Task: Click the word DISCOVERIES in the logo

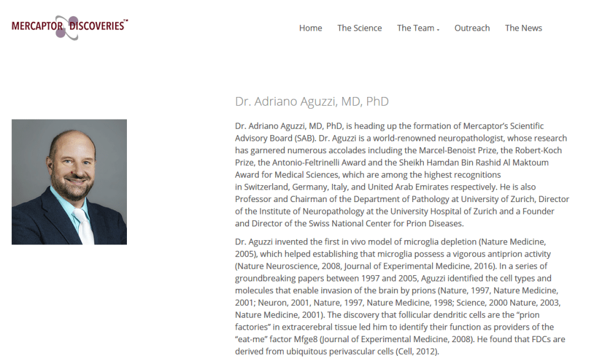Action: [96, 26]
